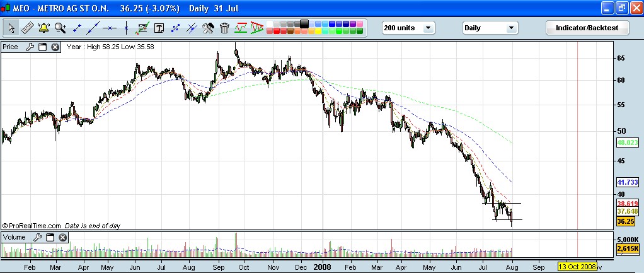Select the arrow cursor tool
This screenshot has height=273, width=644.
click(11, 28)
